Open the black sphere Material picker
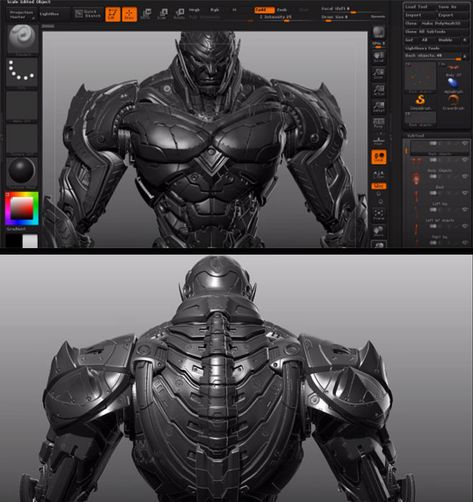 [x=22, y=172]
